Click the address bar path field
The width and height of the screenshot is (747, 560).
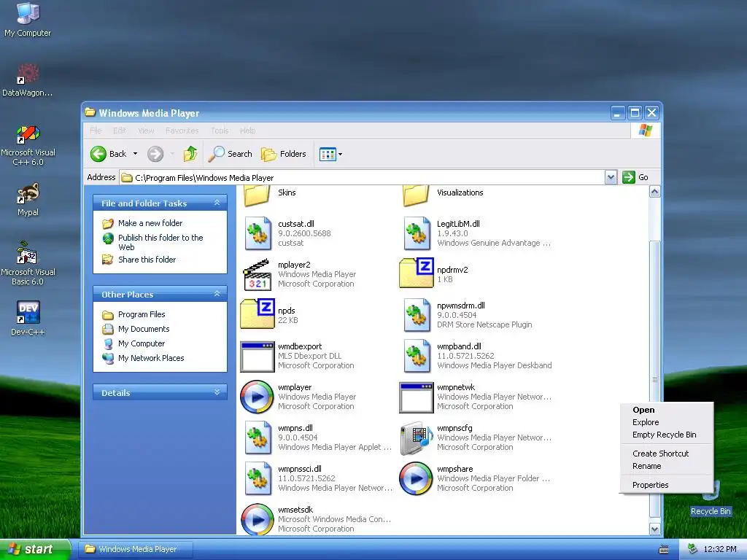[362, 178]
